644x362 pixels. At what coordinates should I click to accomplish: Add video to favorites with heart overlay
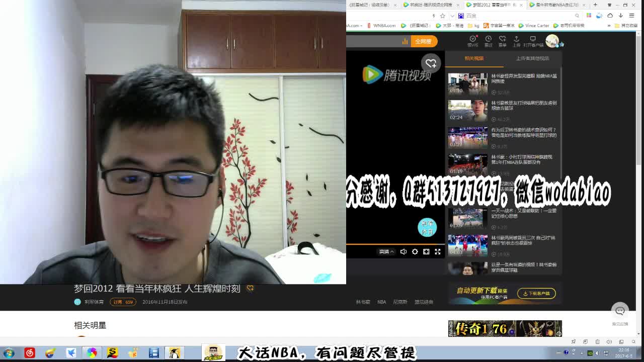(431, 63)
